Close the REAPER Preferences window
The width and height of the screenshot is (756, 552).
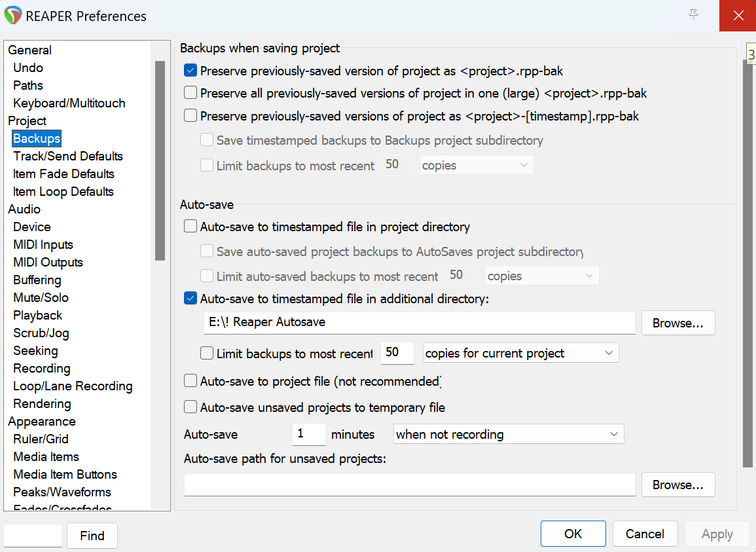(738, 16)
